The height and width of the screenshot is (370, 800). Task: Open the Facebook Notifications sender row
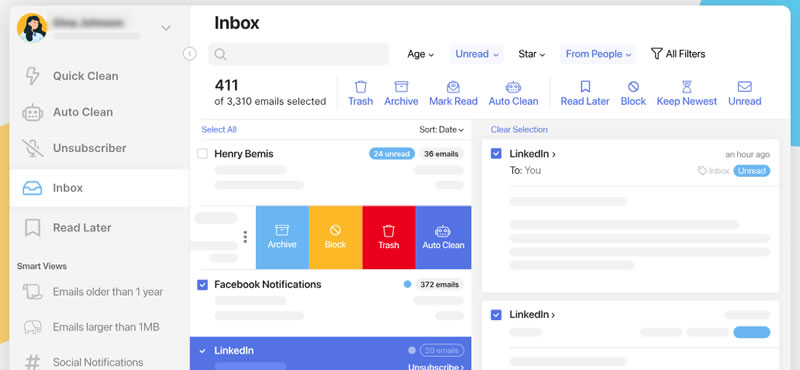[x=331, y=303]
